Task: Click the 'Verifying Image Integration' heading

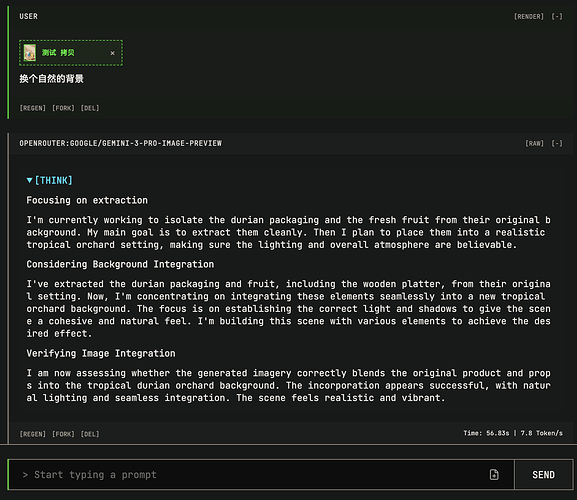Action: (x=101, y=353)
